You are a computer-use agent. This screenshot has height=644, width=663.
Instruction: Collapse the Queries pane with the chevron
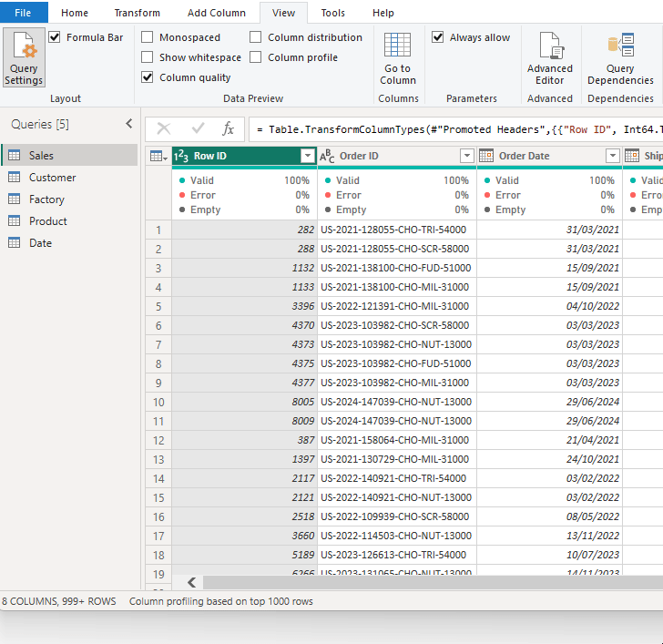129,124
